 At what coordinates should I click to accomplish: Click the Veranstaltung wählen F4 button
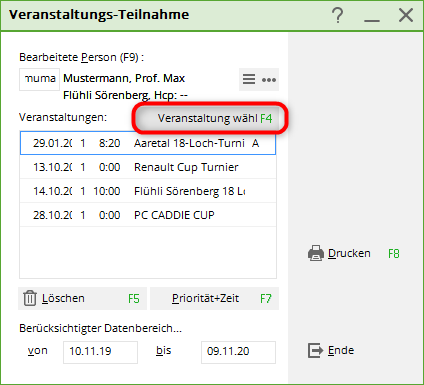click(x=210, y=118)
